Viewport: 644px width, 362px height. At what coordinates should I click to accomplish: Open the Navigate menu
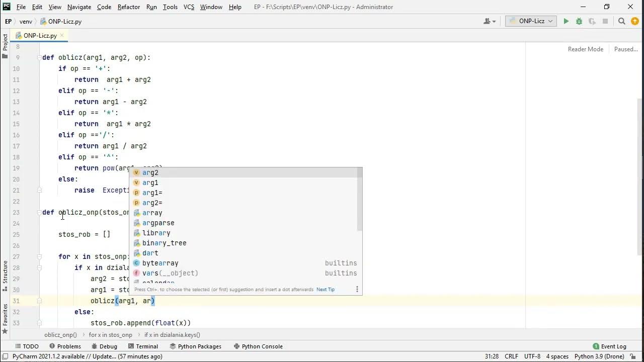[79, 7]
